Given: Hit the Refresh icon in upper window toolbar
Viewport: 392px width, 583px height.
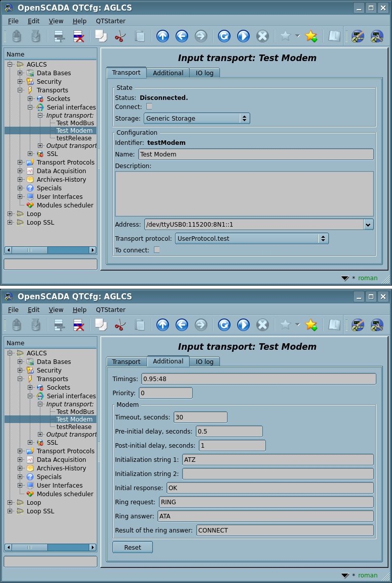Looking at the screenshot, I should (224, 36).
